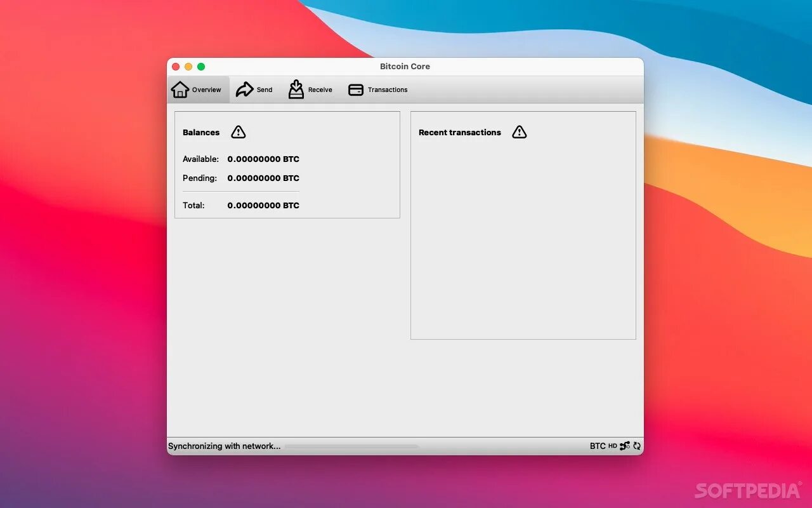
Task: Click the syncing arrows status icon
Action: 637,446
